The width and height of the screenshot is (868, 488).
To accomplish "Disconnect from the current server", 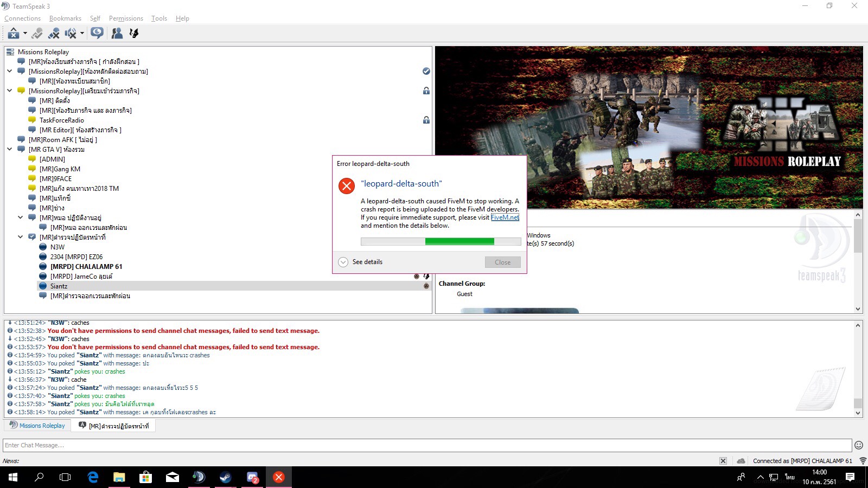I will (x=13, y=33).
